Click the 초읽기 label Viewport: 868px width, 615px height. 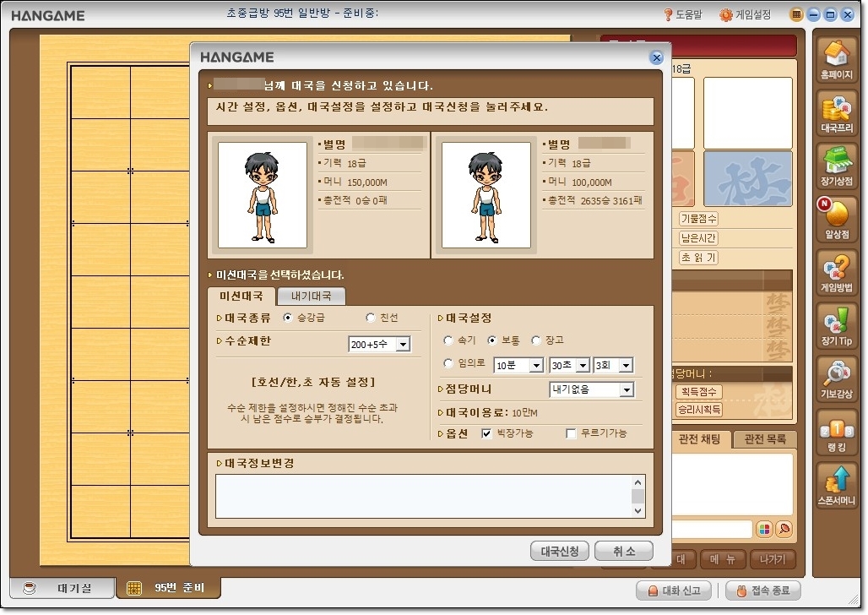tap(698, 258)
